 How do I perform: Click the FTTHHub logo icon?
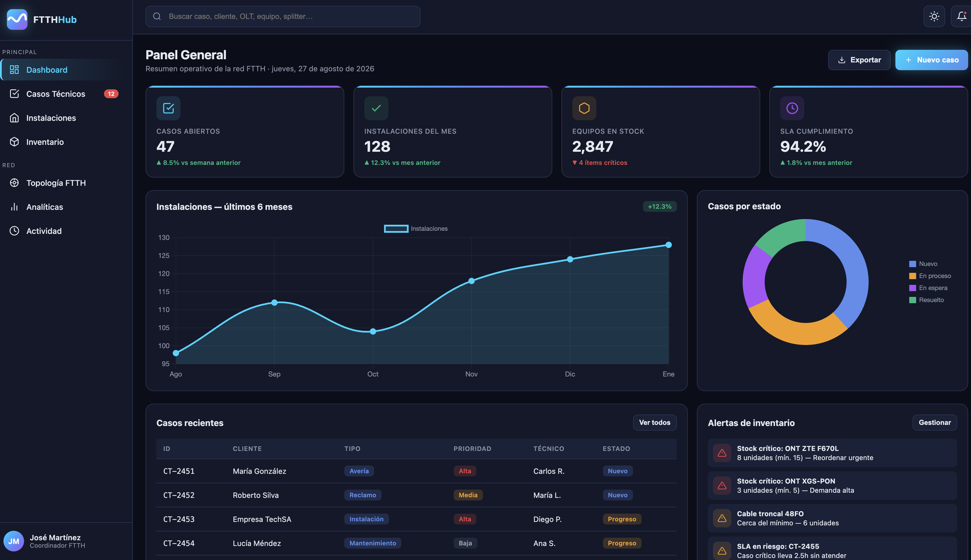[17, 19]
